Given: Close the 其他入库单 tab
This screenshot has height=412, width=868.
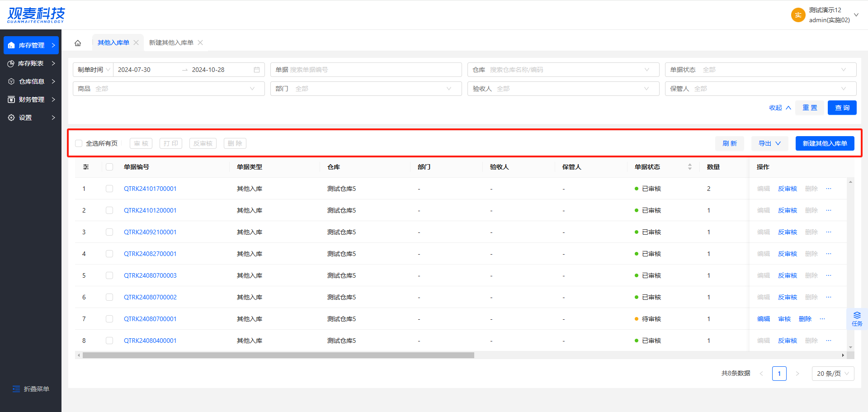Looking at the screenshot, I should [x=136, y=43].
